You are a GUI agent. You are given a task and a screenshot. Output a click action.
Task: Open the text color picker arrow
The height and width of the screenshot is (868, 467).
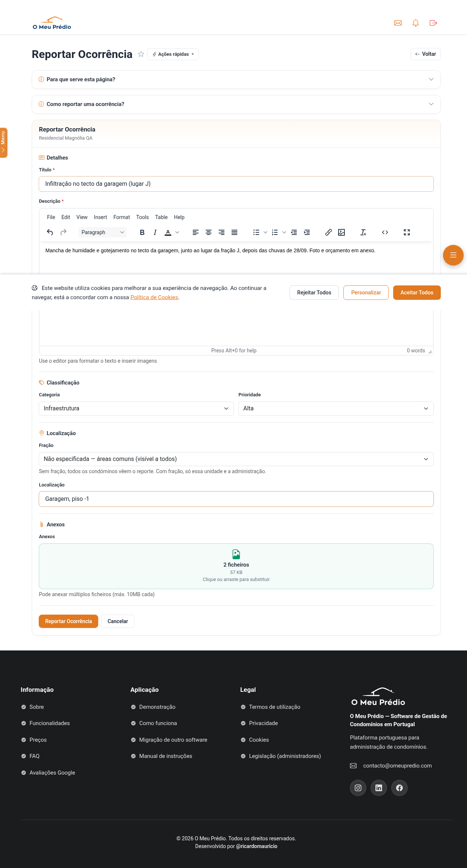177,232
